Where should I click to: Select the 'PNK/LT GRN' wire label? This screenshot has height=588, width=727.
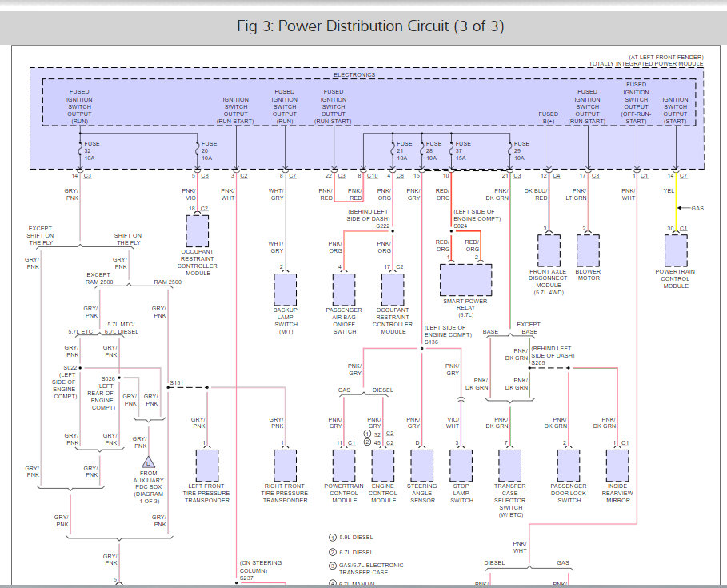[x=576, y=194]
